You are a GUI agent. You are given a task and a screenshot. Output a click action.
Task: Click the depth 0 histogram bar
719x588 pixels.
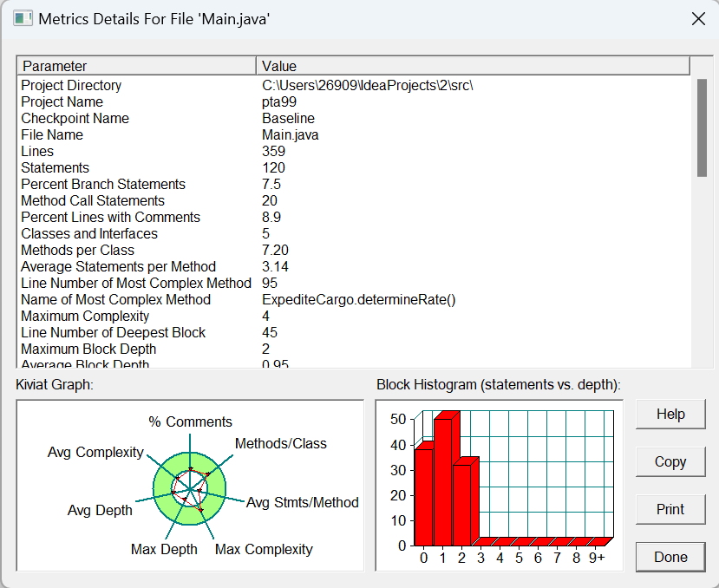(x=424, y=497)
